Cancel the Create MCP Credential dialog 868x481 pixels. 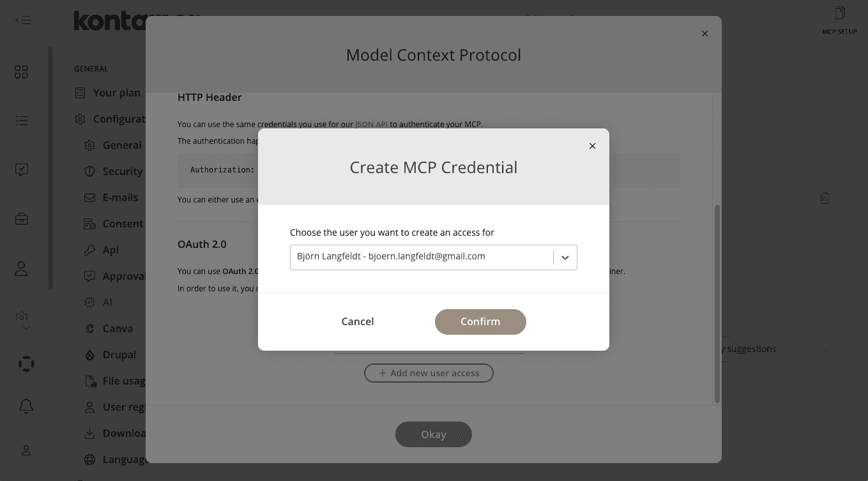click(357, 321)
